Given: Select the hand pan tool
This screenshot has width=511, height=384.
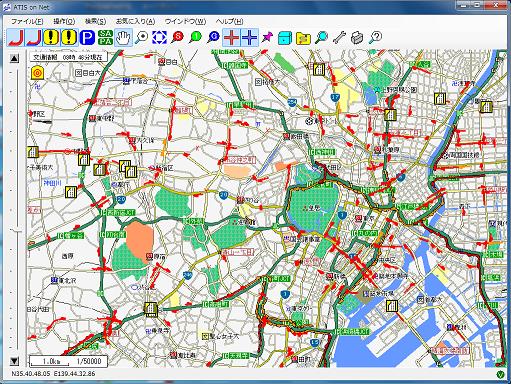Looking at the screenshot, I should pos(123,37).
